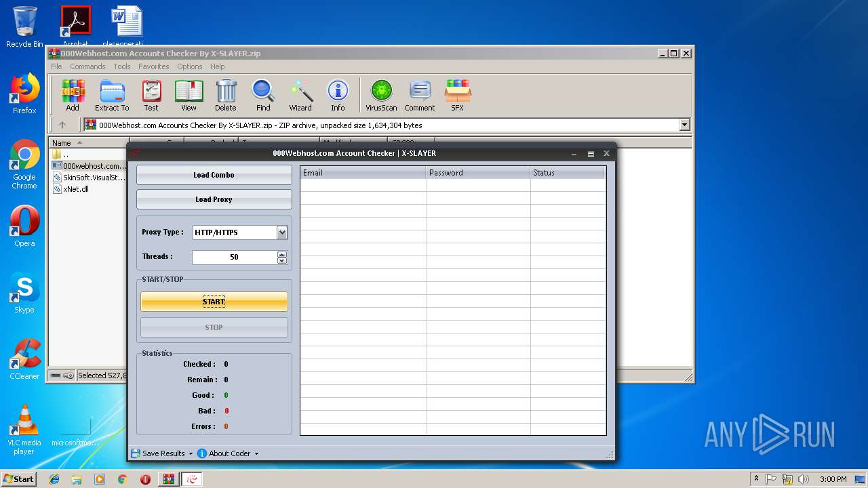Click the Delete trash icon
This screenshot has height=488, width=868.
point(226,96)
